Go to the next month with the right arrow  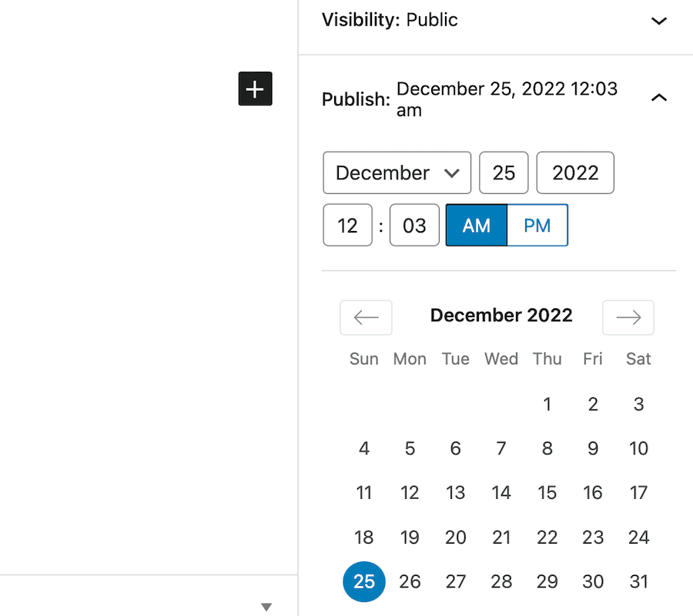pyautogui.click(x=628, y=317)
